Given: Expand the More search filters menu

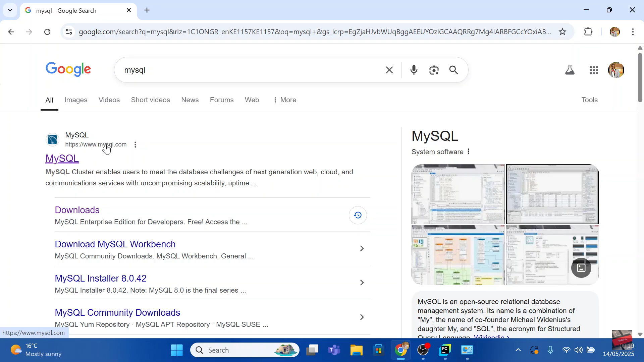Looking at the screenshot, I should click(285, 100).
